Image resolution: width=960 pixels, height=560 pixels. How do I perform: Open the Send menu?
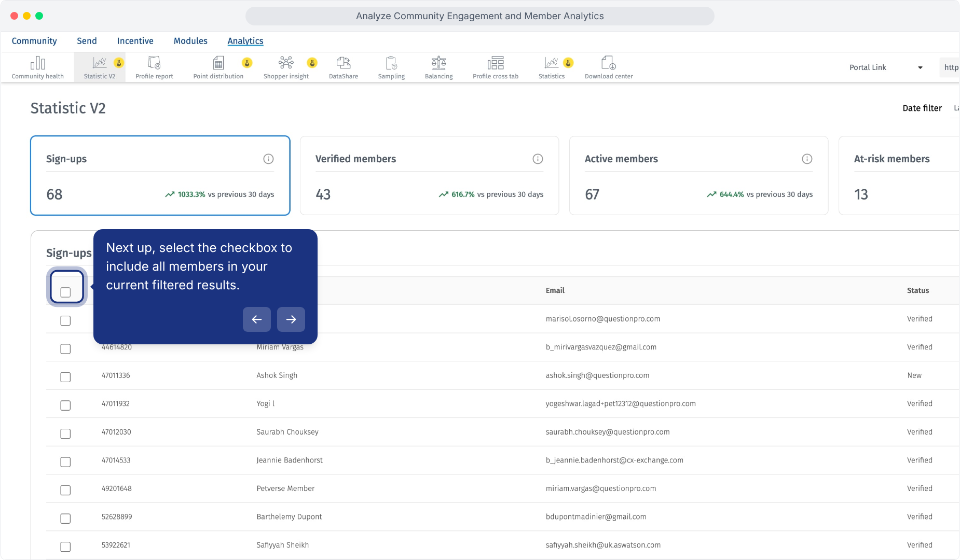point(87,41)
